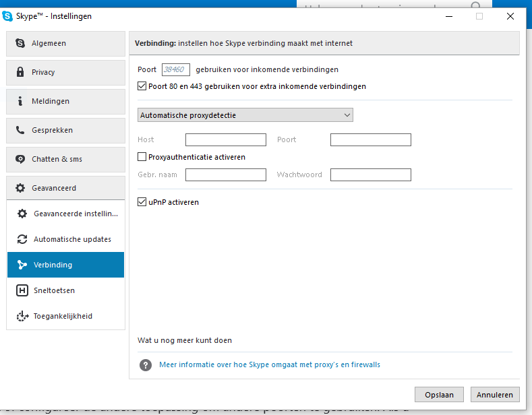The image size is (532, 415).
Task: Click the Skype logo in the title bar
Action: (7, 16)
